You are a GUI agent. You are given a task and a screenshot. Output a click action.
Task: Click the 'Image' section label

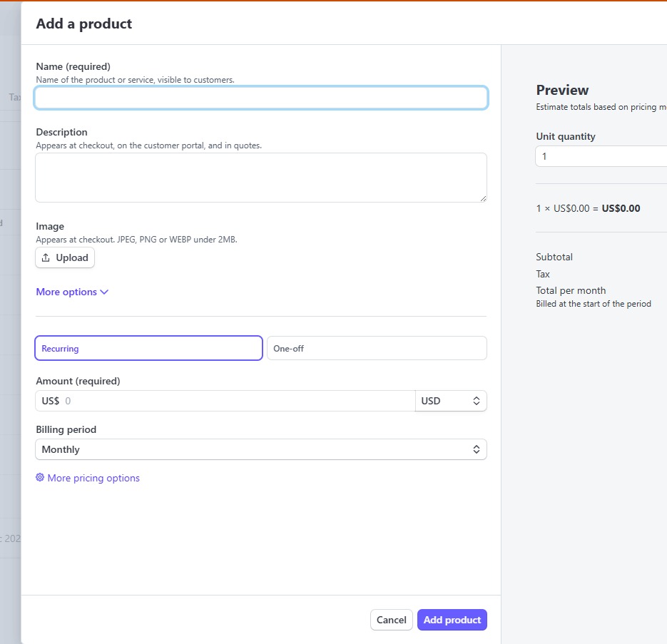point(50,226)
